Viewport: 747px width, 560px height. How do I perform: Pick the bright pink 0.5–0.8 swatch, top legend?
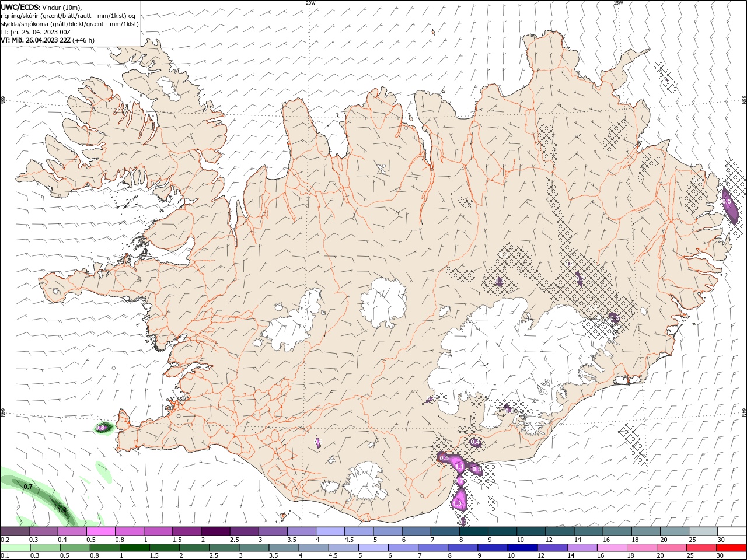(x=100, y=531)
